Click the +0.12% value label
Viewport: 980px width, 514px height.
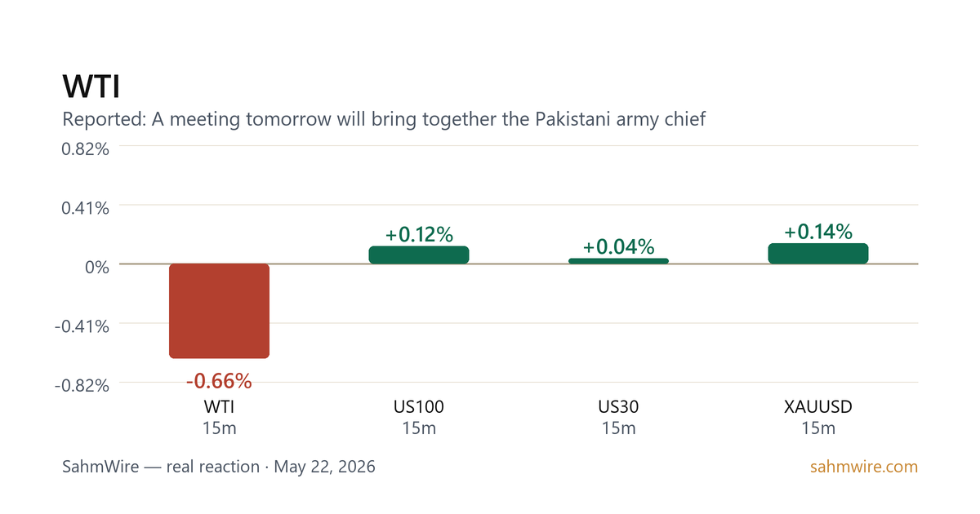click(x=419, y=234)
